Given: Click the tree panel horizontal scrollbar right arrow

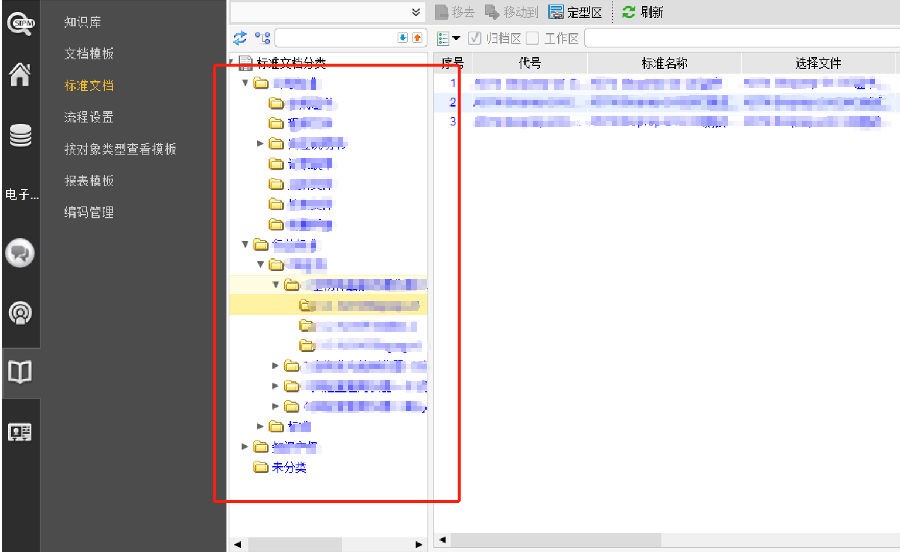Looking at the screenshot, I should tap(419, 544).
